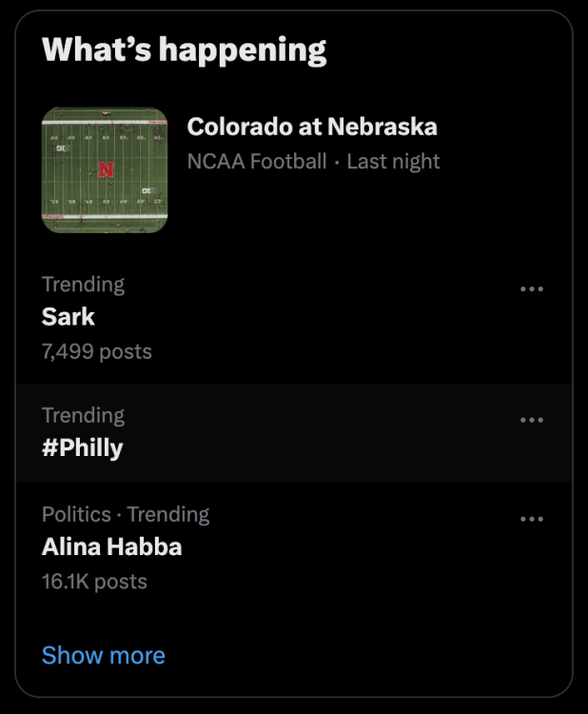Open more options for #Philly trend
Image resolution: width=588 pixels, height=714 pixels.
[x=532, y=420]
